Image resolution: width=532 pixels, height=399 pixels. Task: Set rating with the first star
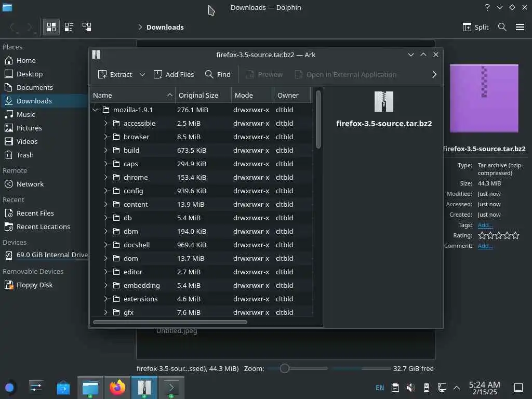(482, 235)
